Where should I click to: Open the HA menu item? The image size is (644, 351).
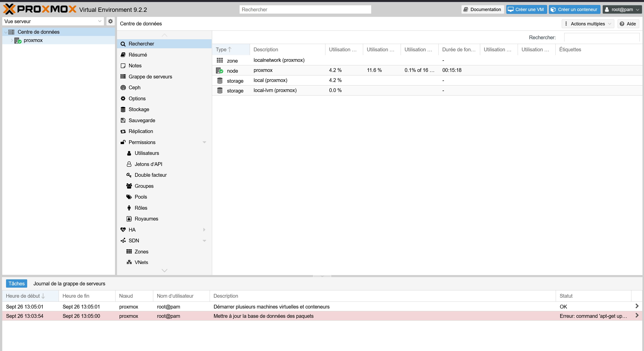164,230
